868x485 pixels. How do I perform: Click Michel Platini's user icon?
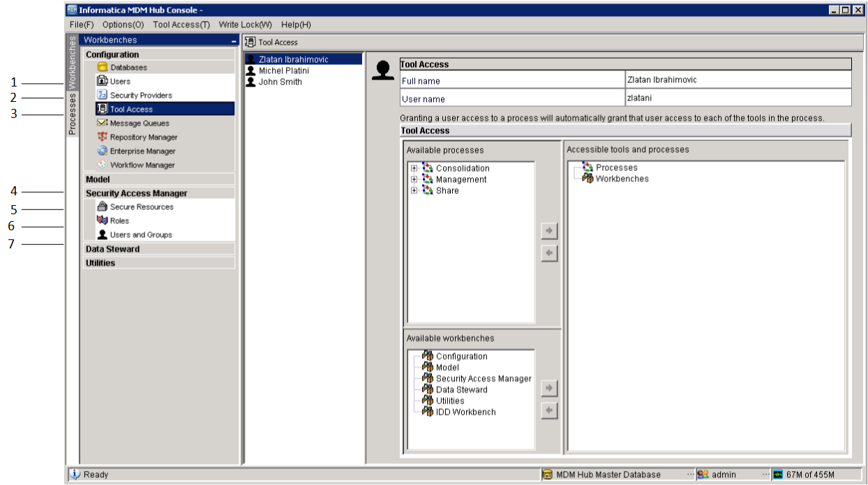(250, 70)
